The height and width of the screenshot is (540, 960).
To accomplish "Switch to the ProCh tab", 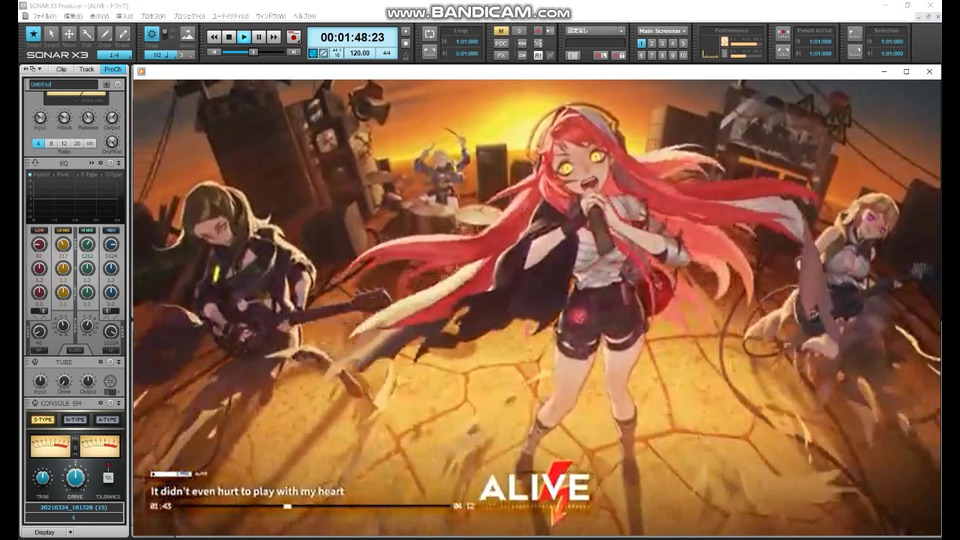I will [x=113, y=69].
